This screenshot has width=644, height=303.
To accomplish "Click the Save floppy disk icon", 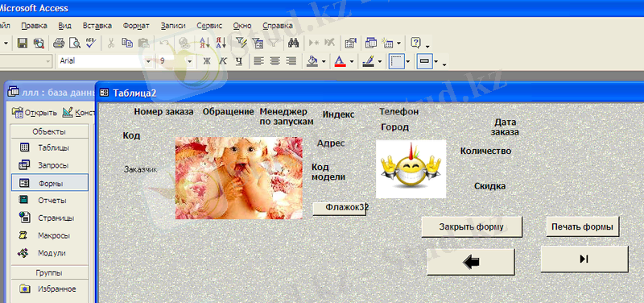I will point(23,43).
